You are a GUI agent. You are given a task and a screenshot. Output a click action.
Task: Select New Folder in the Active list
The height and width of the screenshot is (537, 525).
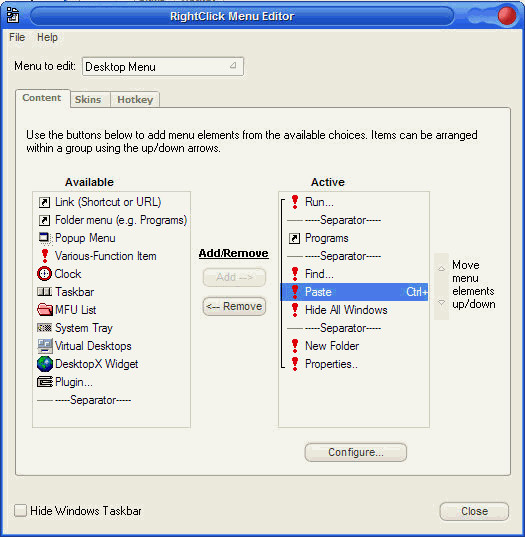pos(332,346)
